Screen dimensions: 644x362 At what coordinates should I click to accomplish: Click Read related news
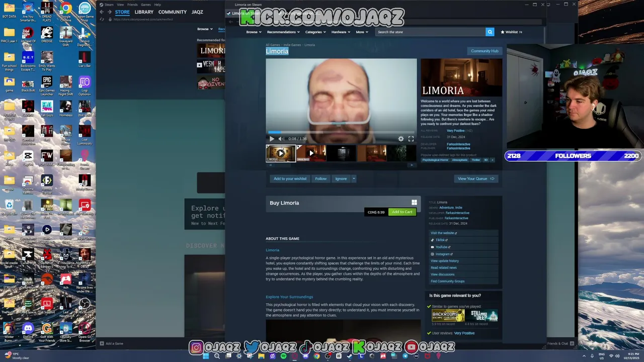coord(443,267)
